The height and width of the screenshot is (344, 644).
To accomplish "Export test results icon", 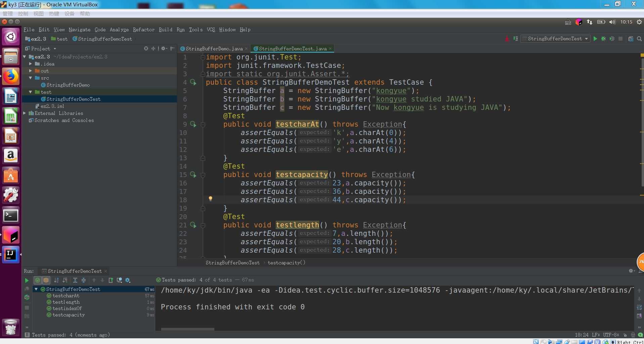I will point(111,280).
